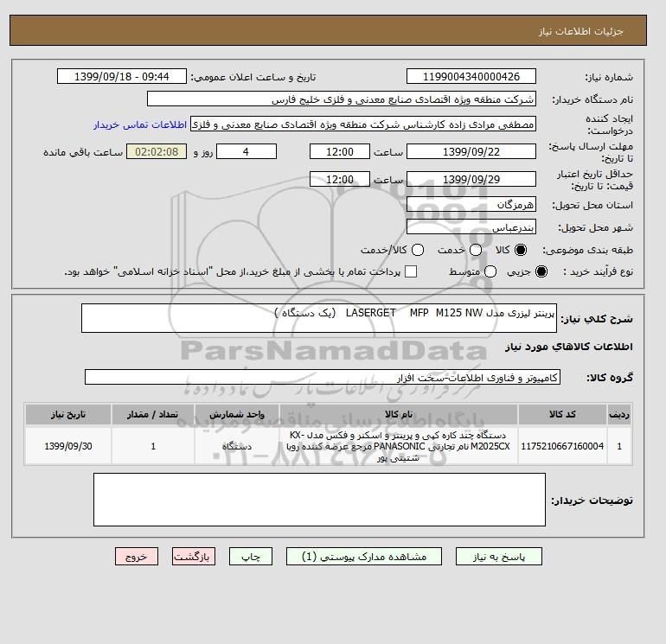The width and height of the screenshot is (666, 644).
Task: Click the days remaining field showing 4
Action: point(247,151)
